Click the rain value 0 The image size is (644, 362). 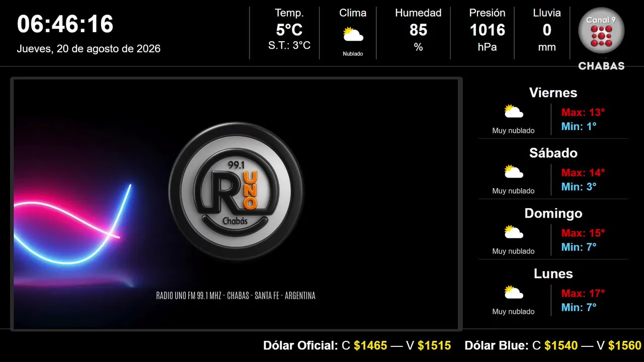click(x=547, y=30)
